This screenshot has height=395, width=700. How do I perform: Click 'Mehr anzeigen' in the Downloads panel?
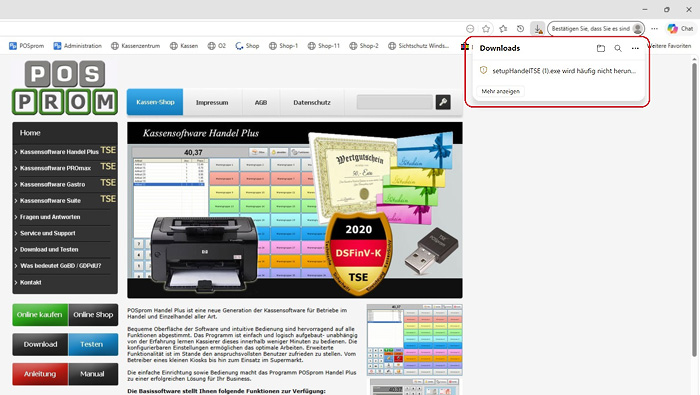click(x=500, y=91)
